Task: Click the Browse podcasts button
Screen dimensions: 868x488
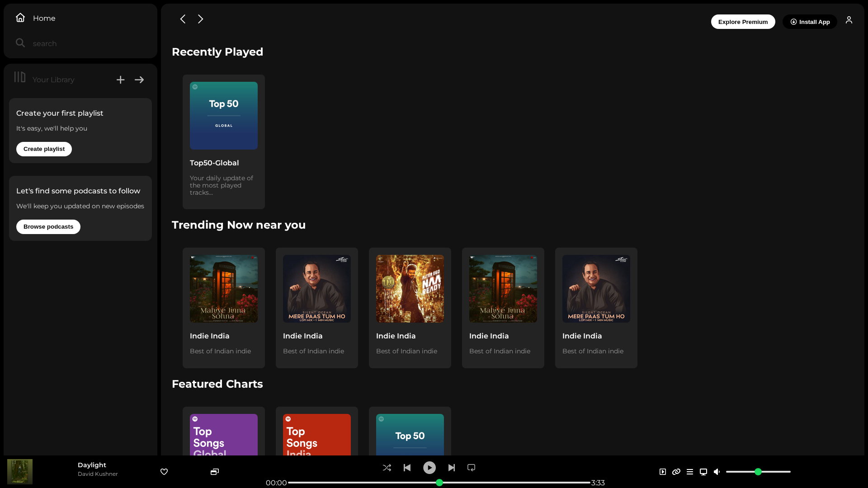Action: point(48,227)
